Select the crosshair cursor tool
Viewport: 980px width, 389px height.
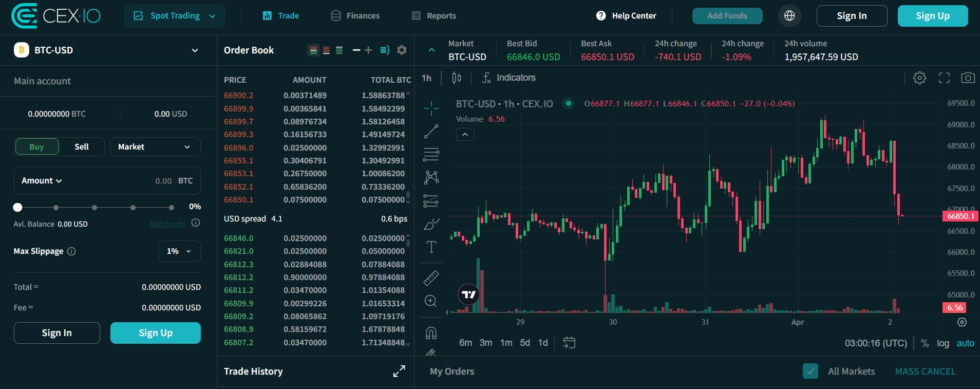pyautogui.click(x=431, y=108)
